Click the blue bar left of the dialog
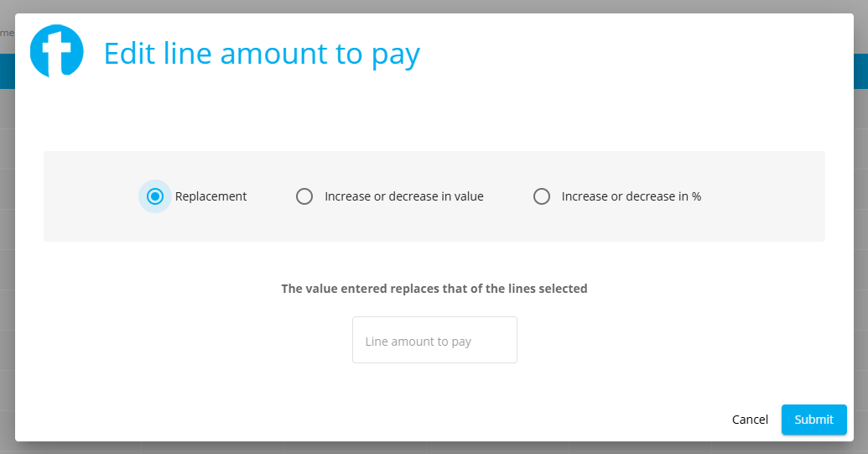 [x=7, y=71]
